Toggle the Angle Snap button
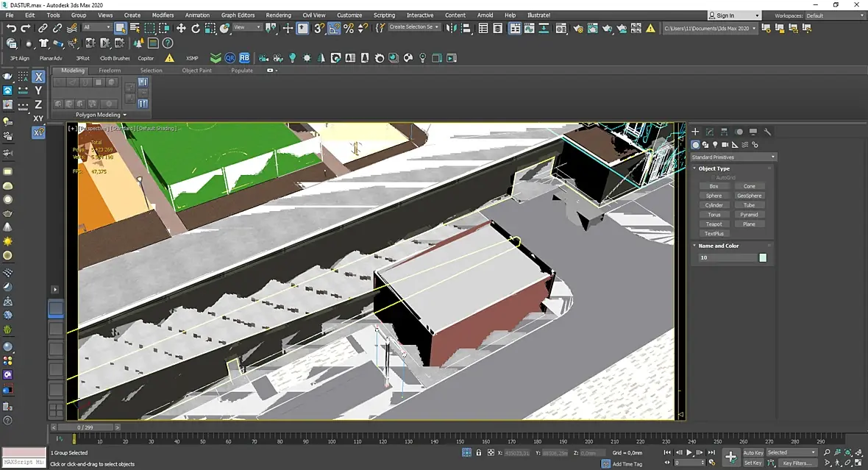The width and height of the screenshot is (868, 470). coord(334,28)
